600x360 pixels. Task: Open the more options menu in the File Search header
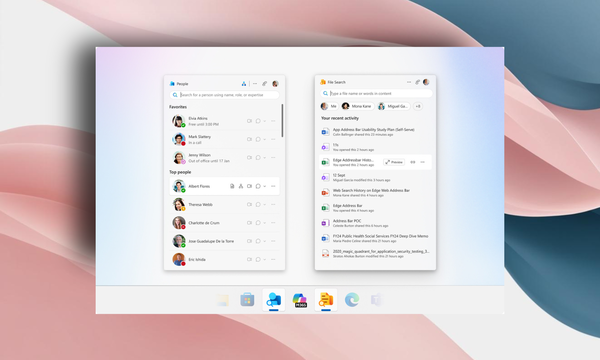point(409,82)
